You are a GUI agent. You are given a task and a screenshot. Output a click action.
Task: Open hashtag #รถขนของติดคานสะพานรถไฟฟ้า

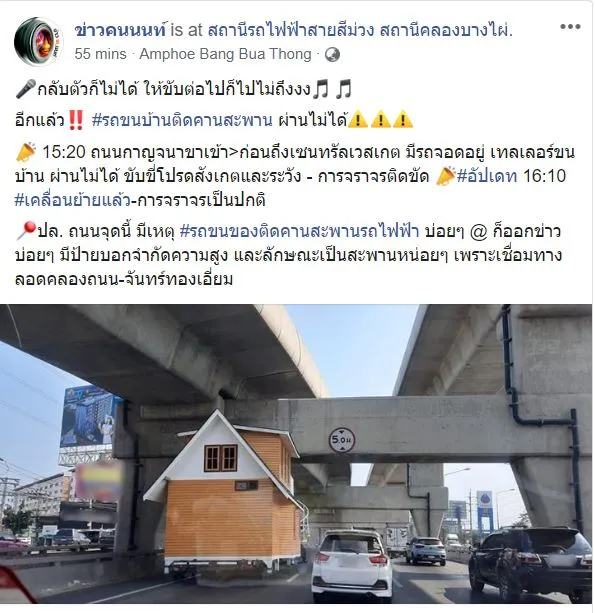click(x=299, y=231)
